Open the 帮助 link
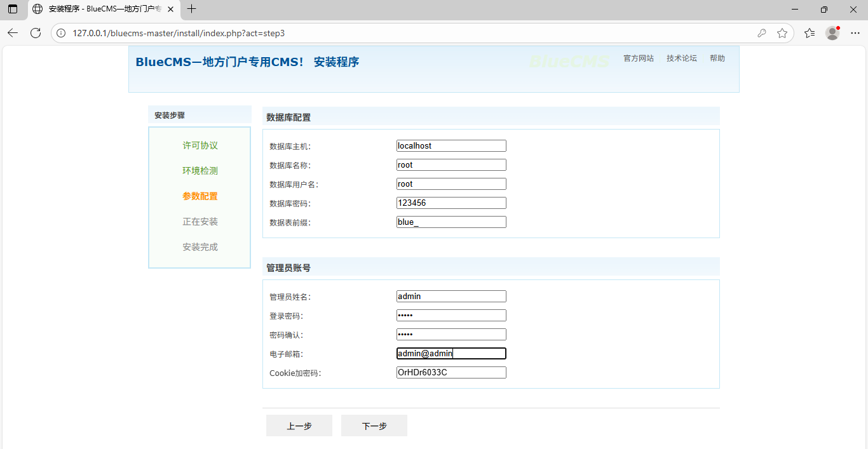Screen dimensions: 868x449 [x=717, y=58]
